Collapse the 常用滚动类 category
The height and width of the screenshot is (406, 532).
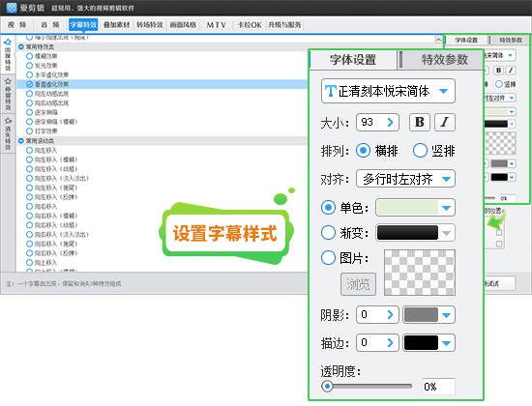click(21, 141)
